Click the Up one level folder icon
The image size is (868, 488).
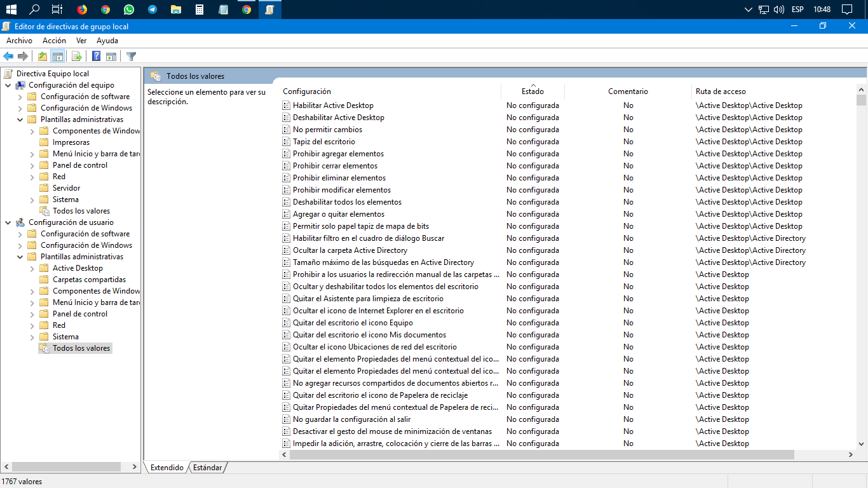tap(43, 56)
